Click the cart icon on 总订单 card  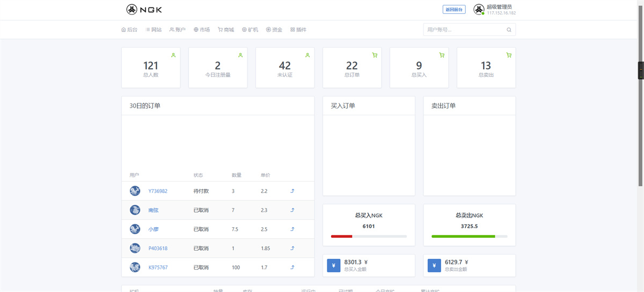pos(375,55)
